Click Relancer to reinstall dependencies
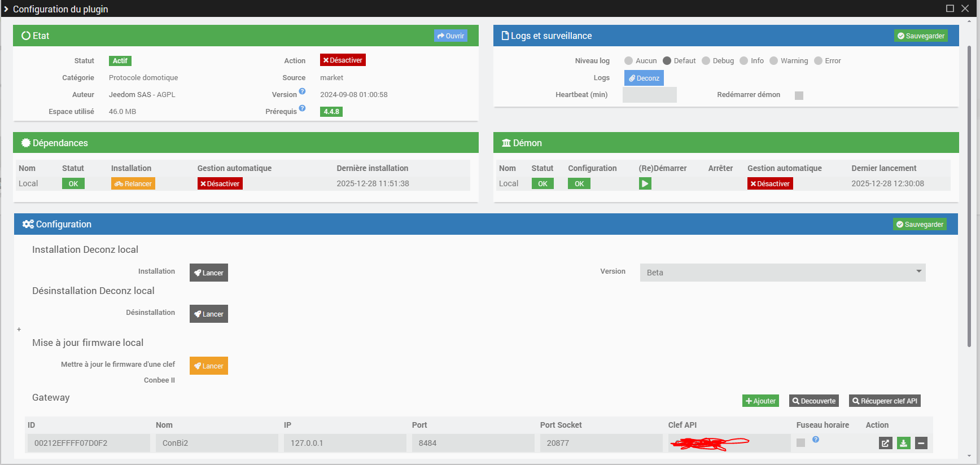Image resolution: width=980 pixels, height=465 pixels. click(133, 183)
